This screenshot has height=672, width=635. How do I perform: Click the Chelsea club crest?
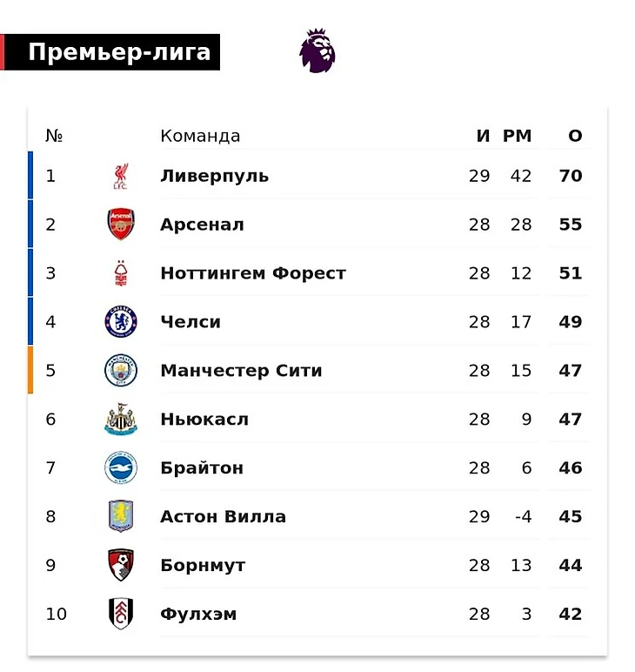point(121,322)
